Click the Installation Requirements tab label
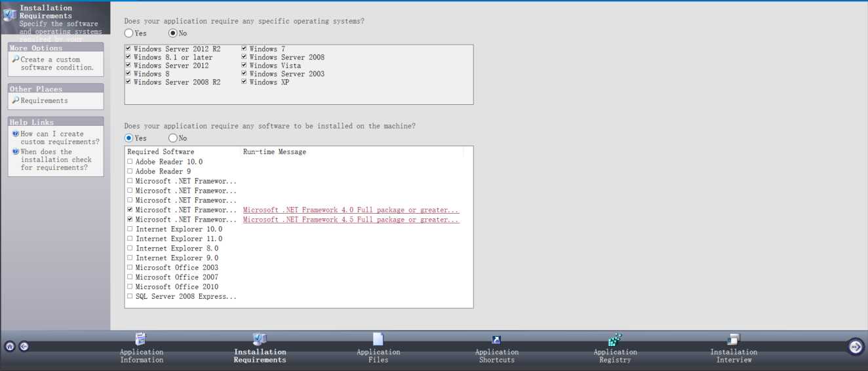Image resolution: width=868 pixels, height=371 pixels. coord(260,356)
